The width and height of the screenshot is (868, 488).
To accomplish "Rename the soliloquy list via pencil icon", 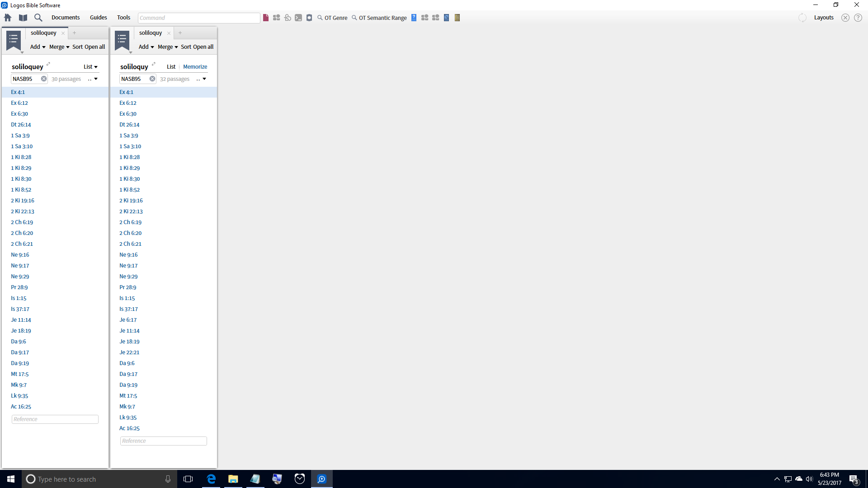I will [x=154, y=64].
